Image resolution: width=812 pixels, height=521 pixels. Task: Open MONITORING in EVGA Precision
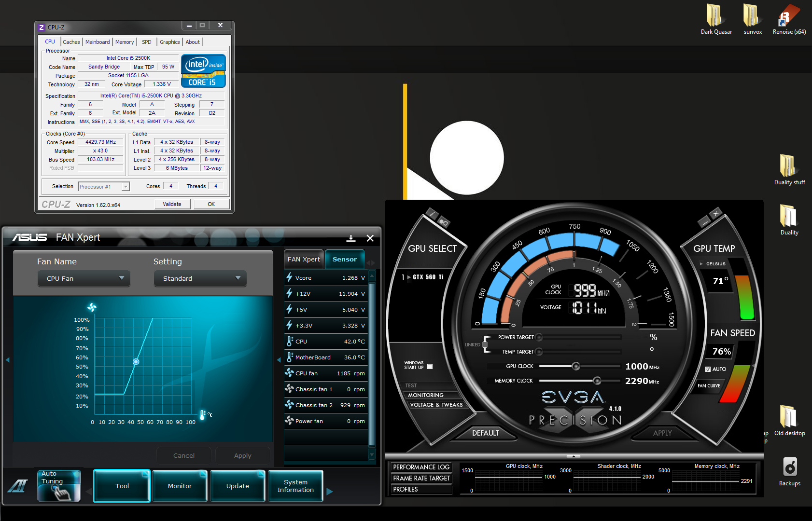[x=426, y=395]
